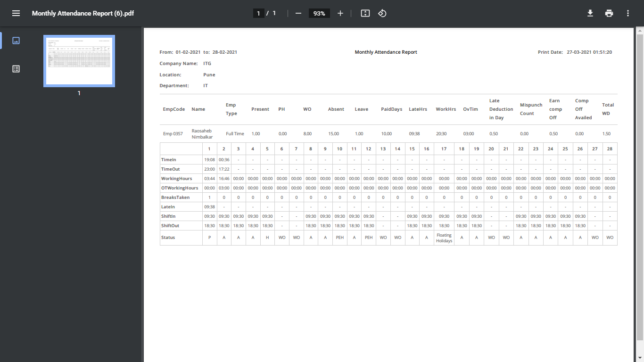This screenshot has height=362, width=644.
Task: Click the 'H' status on day 5
Action: point(267,238)
